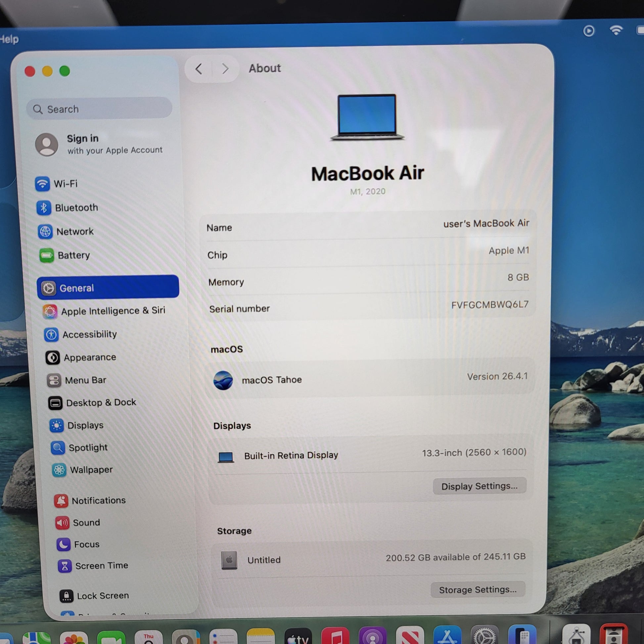Select Network in the sidebar
Screen dimensions: 644x644
click(x=75, y=231)
